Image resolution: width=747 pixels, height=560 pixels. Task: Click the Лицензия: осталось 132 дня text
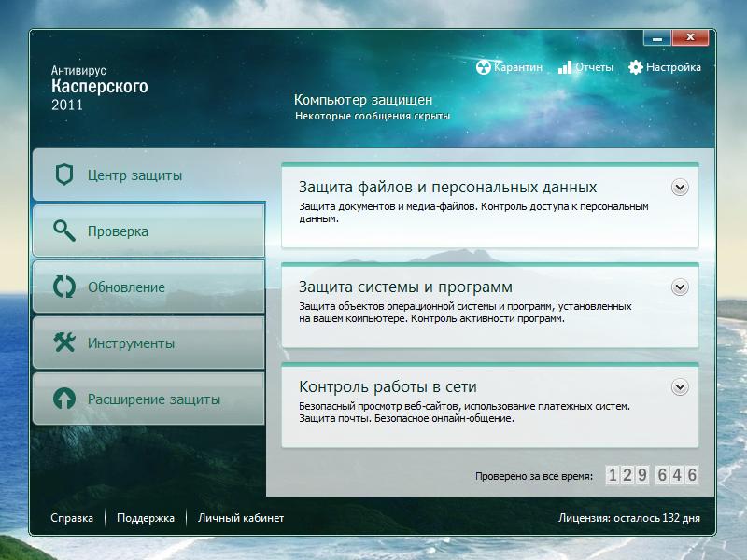tap(628, 518)
